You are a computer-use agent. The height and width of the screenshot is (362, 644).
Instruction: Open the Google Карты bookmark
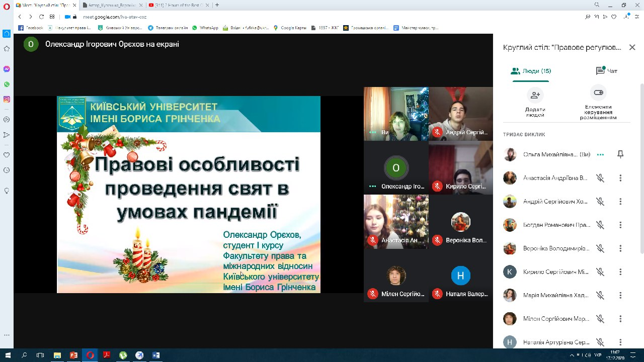pyautogui.click(x=290, y=28)
